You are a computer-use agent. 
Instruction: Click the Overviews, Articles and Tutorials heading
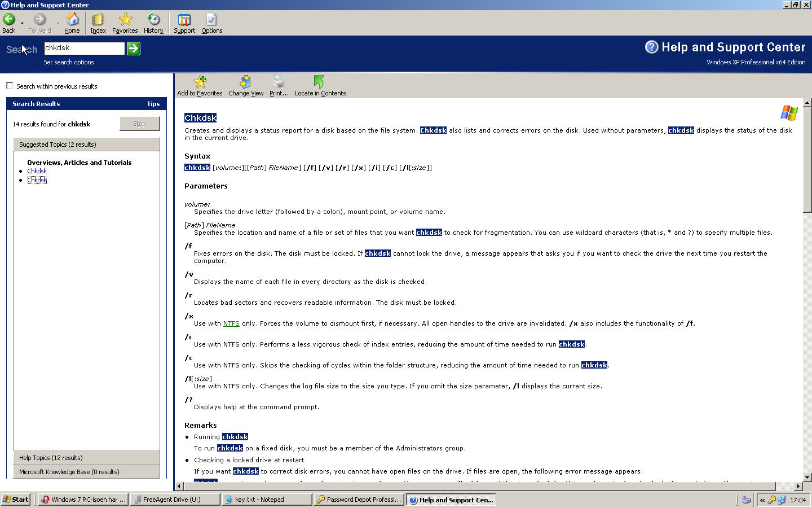pos(79,163)
